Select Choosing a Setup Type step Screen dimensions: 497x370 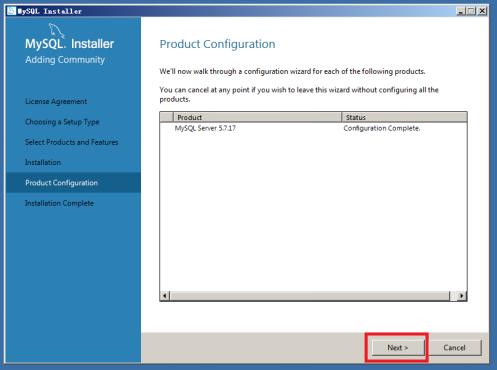(62, 122)
